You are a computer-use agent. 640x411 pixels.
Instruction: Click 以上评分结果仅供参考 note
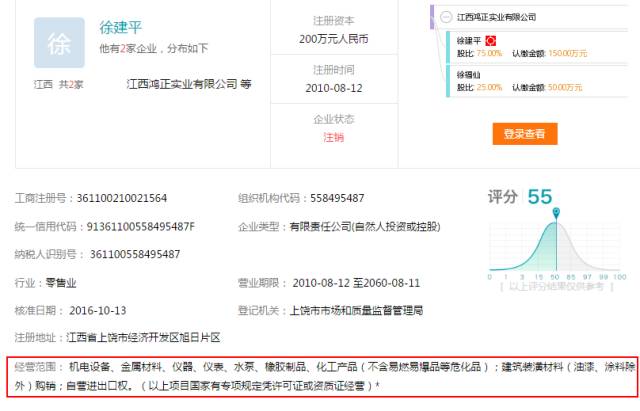[556, 287]
